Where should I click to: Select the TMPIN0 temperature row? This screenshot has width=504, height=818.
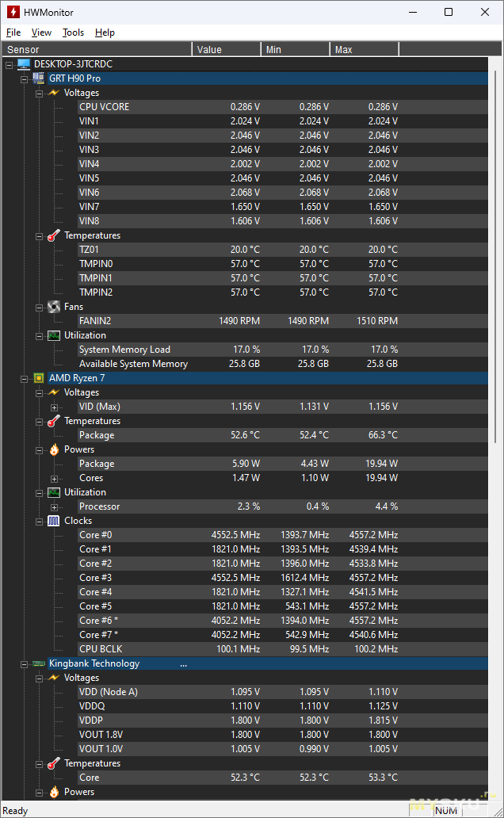coord(282,263)
